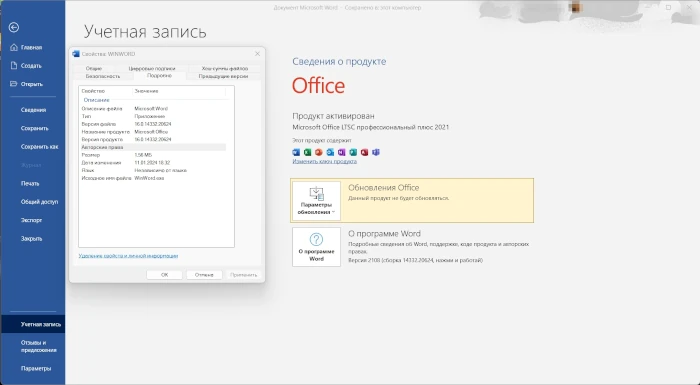Click the Версия файла property name
This screenshot has height=385, width=700.
(99, 124)
